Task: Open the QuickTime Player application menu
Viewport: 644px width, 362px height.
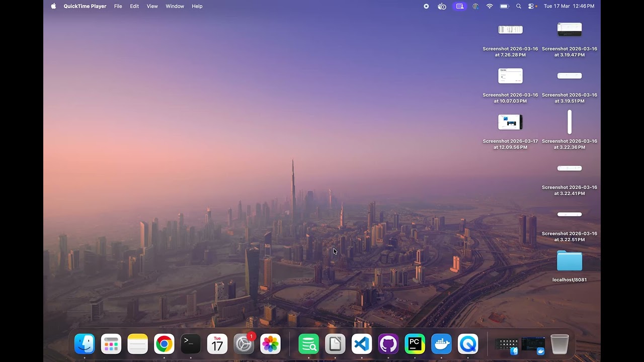Action: point(85,6)
